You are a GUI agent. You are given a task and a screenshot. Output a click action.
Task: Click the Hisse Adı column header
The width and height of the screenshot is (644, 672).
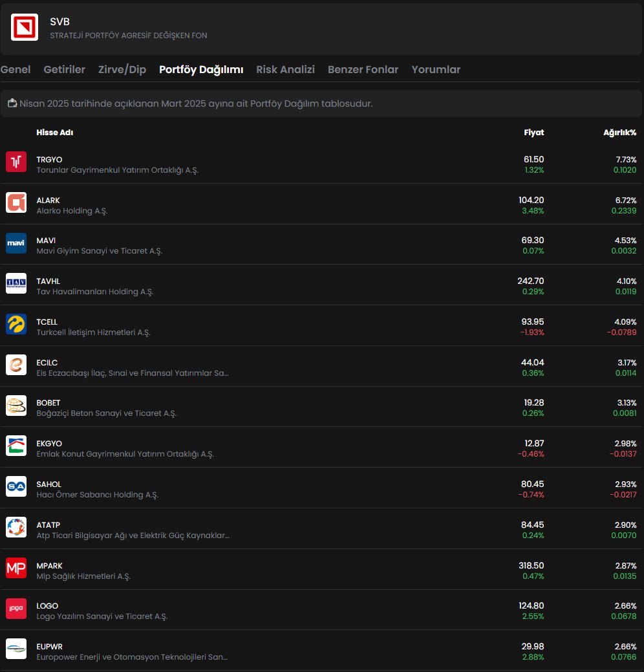pos(55,133)
